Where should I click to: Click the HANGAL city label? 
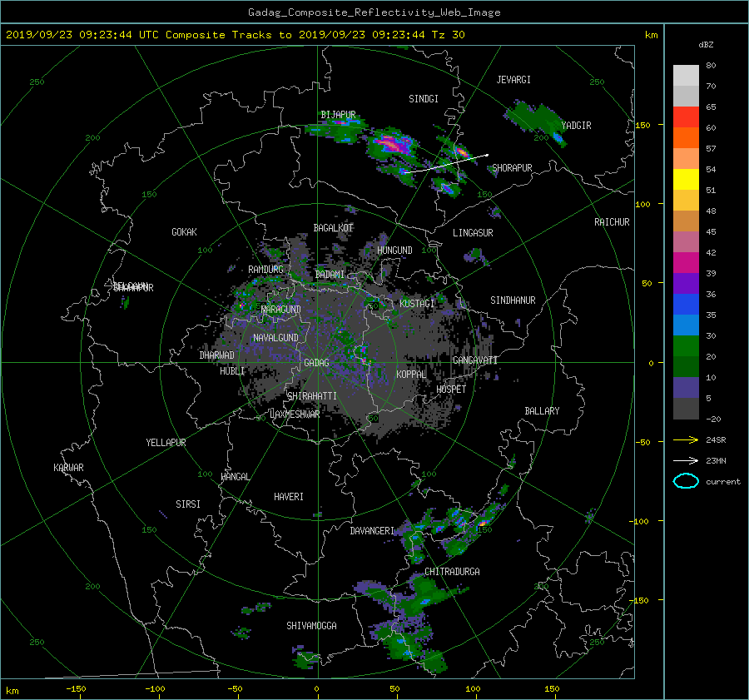(235, 477)
